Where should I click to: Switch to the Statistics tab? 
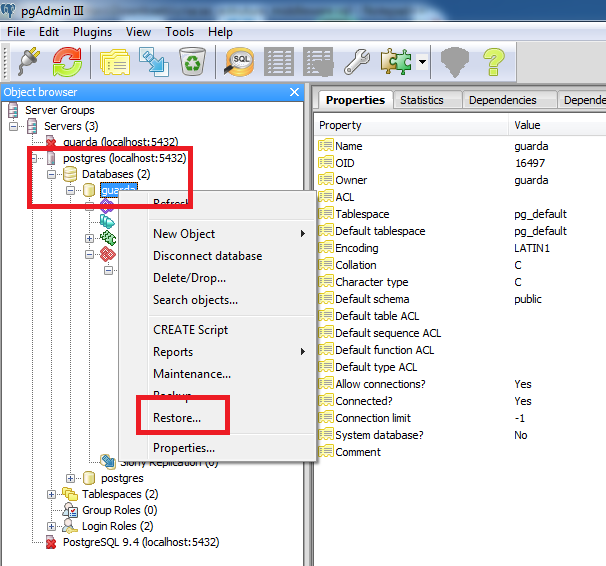click(x=427, y=100)
